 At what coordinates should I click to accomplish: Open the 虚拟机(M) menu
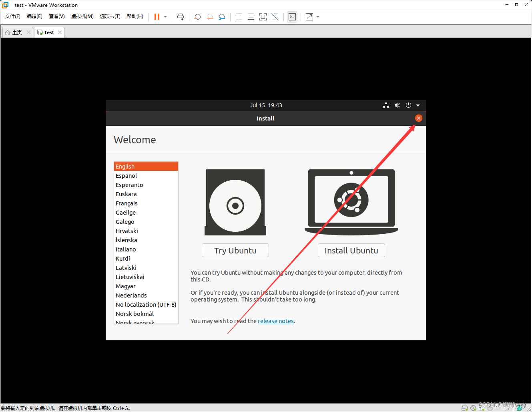pyautogui.click(x=82, y=16)
